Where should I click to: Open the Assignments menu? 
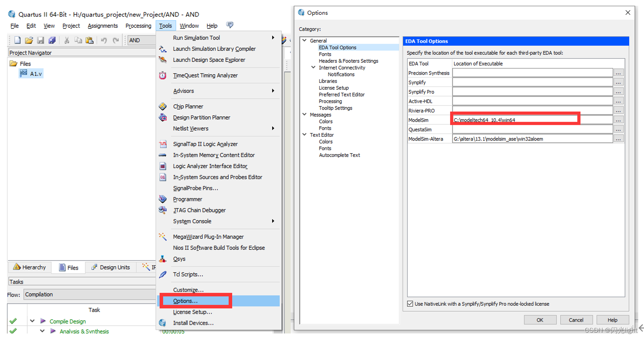point(103,26)
